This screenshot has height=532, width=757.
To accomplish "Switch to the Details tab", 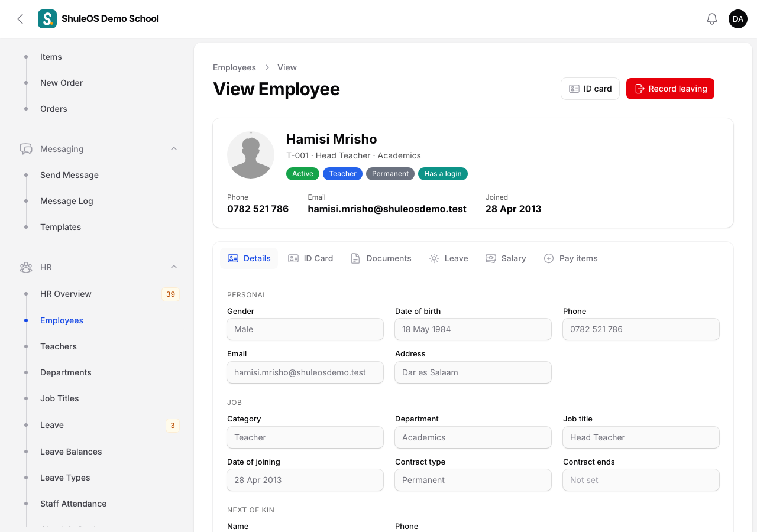I will coord(249,258).
